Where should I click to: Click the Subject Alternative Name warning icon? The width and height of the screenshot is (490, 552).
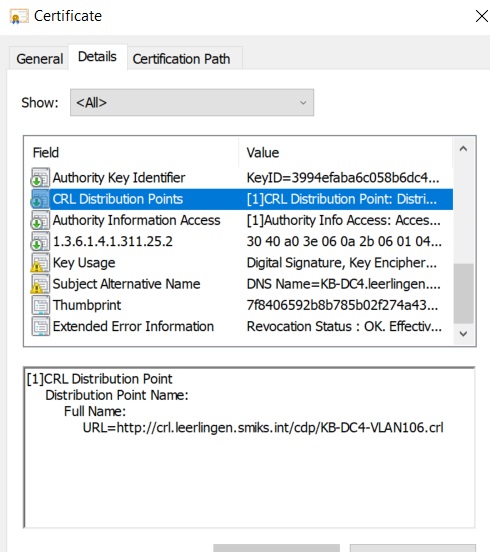click(x=40, y=284)
